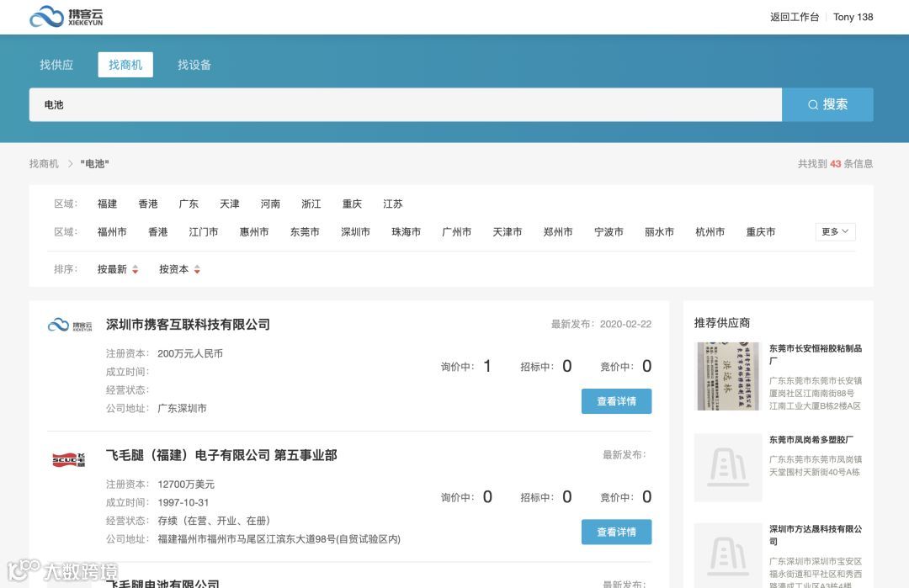Filter by city 深圳市

(355, 231)
